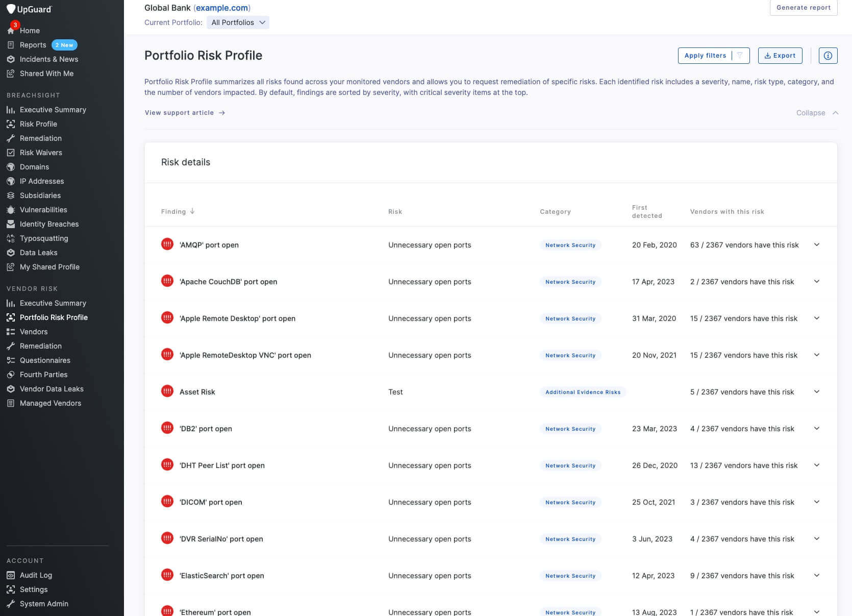852x616 pixels.
Task: Click the 2 New reports badge
Action: (65, 45)
